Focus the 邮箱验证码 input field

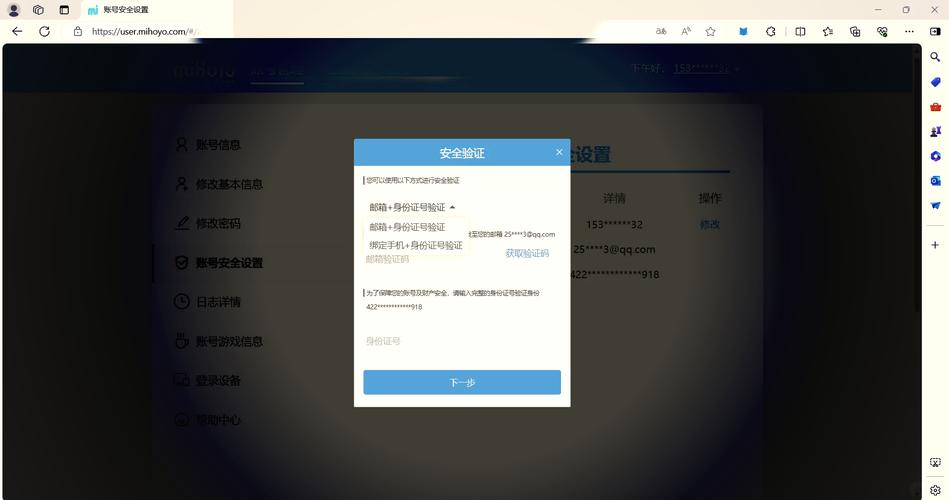tap(432, 259)
